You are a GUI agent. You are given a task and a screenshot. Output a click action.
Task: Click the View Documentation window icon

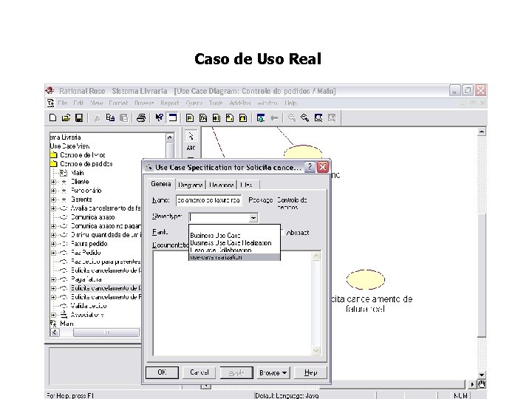point(173,117)
